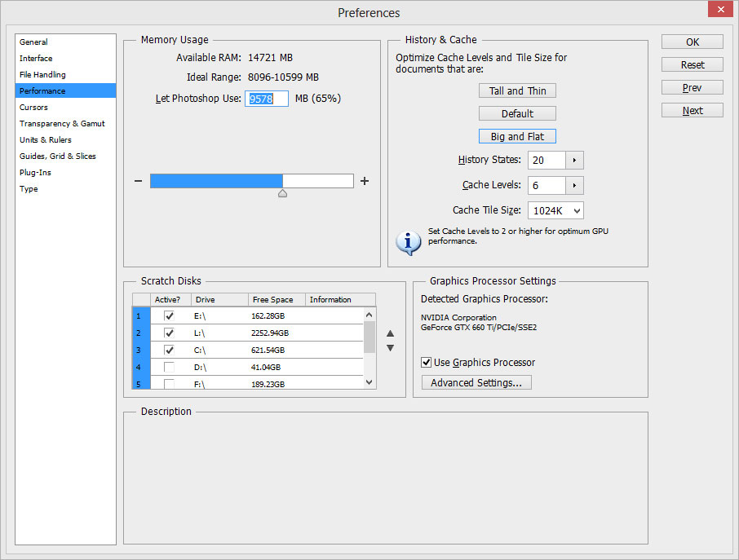Click the Let Photoshop Use memory field

(x=267, y=99)
